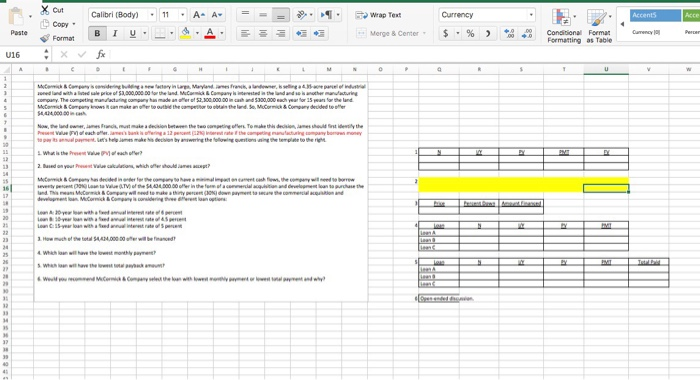Toggle Italic formatting
This screenshot has height=380, width=700.
coord(115,33)
